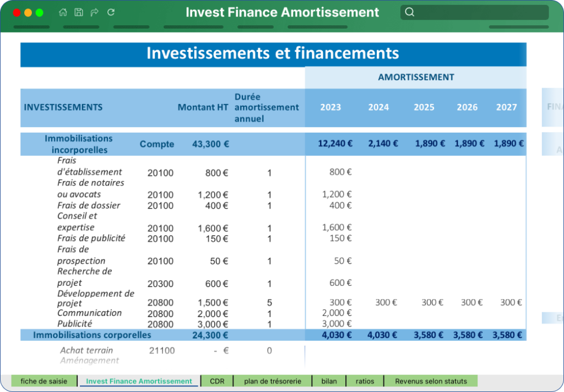This screenshot has width=564, height=392.
Task: Switch to Revenus selon statuts tab
Action: (431, 381)
